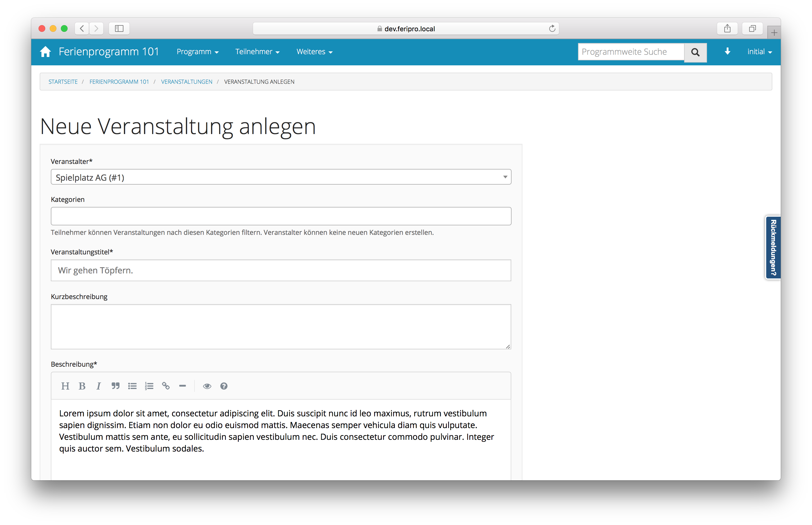
Task: Click the download arrow in navbar
Action: (x=727, y=51)
